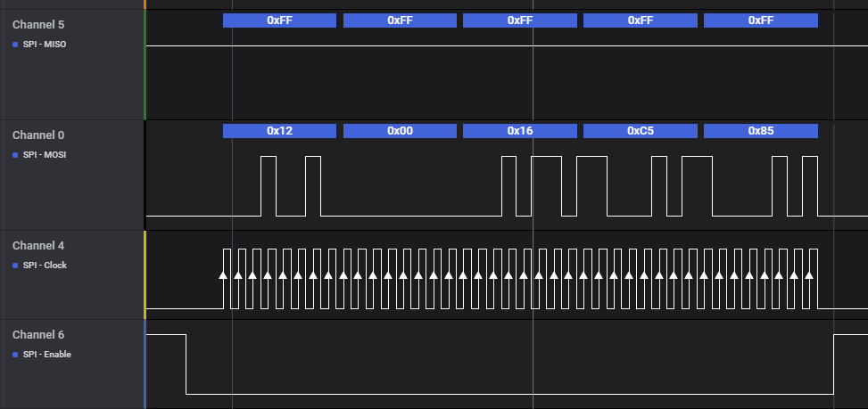Screen dimensions: 868x409
Task: Select the 0x85 decoded MOSI byte
Action: (x=761, y=131)
